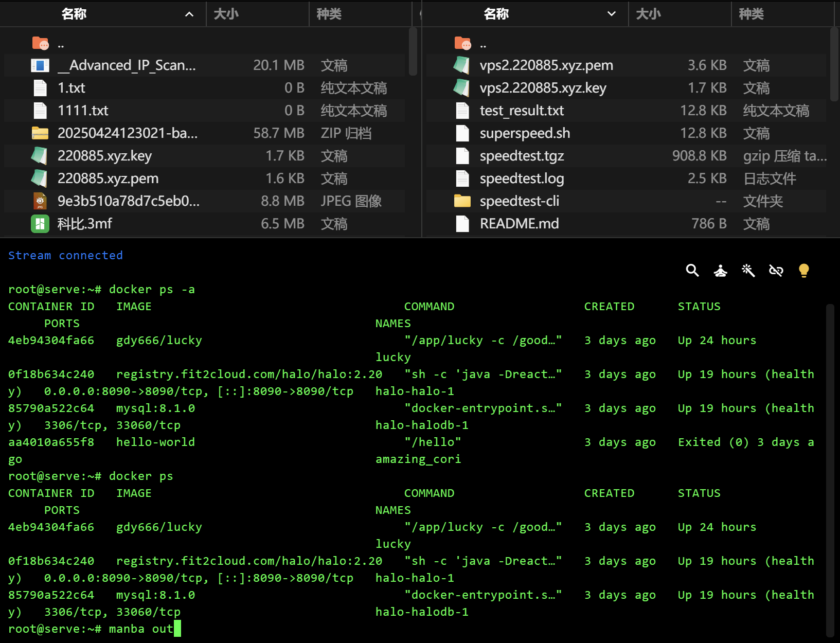Click the JPEG icon of 9e3b510a78d7c5eb0
The image size is (840, 643).
(x=40, y=201)
